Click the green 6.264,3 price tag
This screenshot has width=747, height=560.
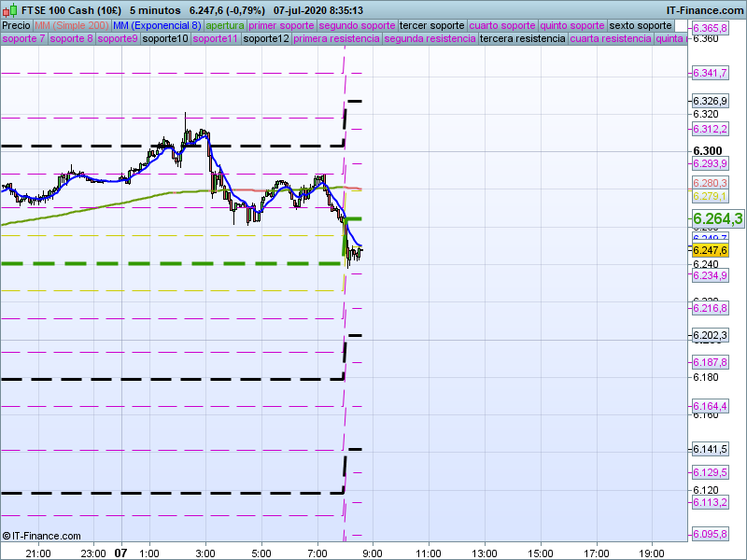[x=716, y=218]
